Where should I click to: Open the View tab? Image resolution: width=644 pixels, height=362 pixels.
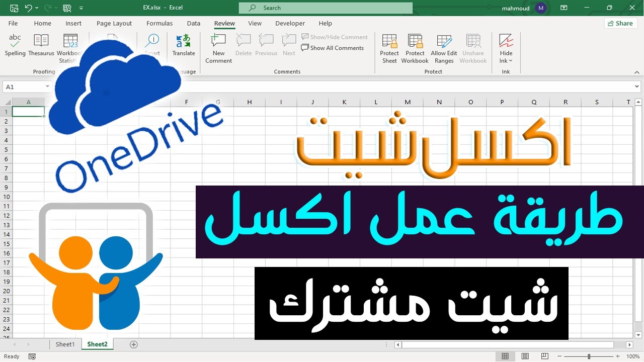coord(255,23)
